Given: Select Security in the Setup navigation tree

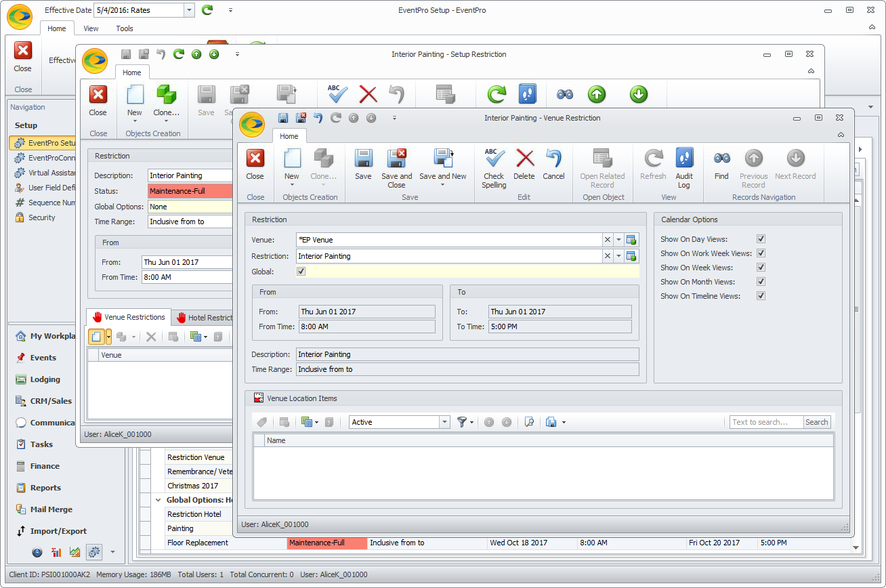Looking at the screenshot, I should click(41, 217).
